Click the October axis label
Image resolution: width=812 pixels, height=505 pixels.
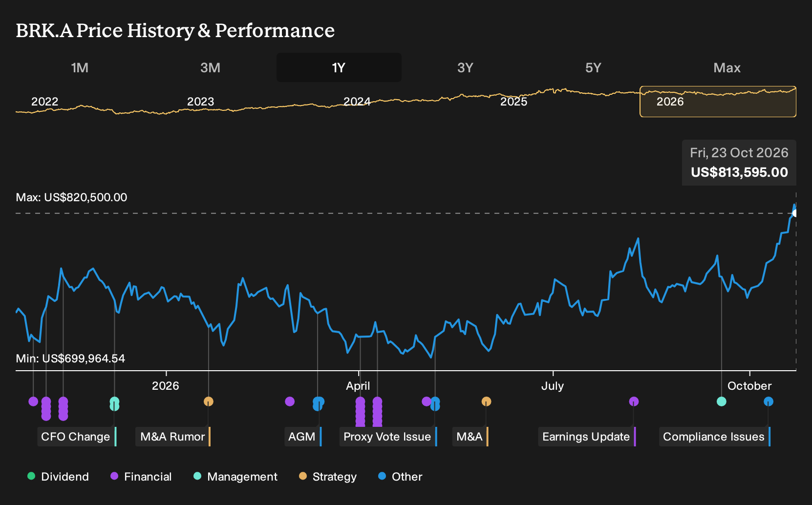point(749,386)
